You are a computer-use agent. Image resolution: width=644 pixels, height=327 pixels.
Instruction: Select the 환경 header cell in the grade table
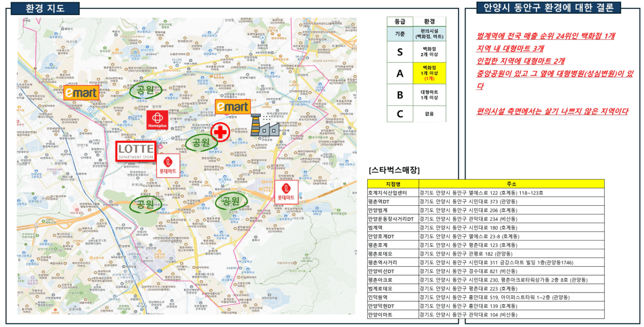(430, 22)
